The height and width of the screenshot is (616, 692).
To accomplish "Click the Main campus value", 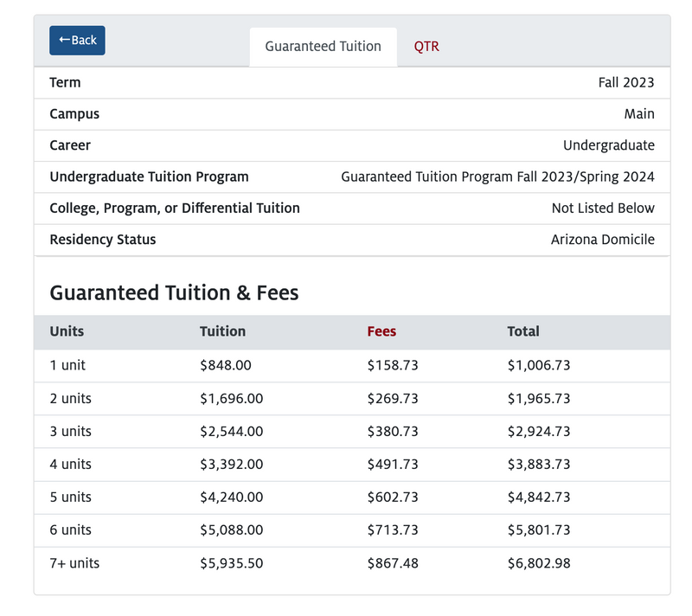I will tap(639, 114).
